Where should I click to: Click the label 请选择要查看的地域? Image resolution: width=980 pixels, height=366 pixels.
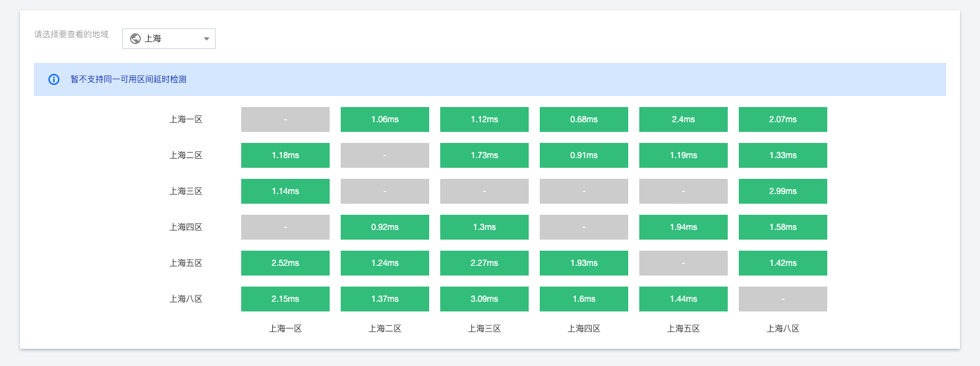71,34
